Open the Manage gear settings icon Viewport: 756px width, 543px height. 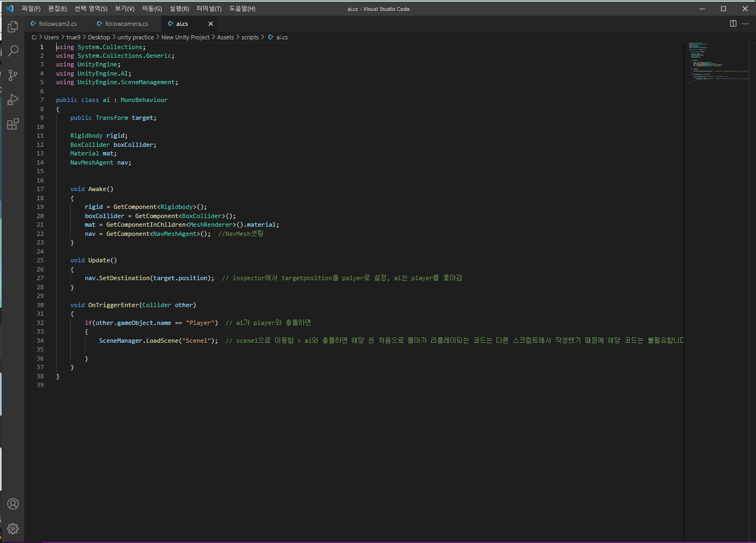pos(13,528)
